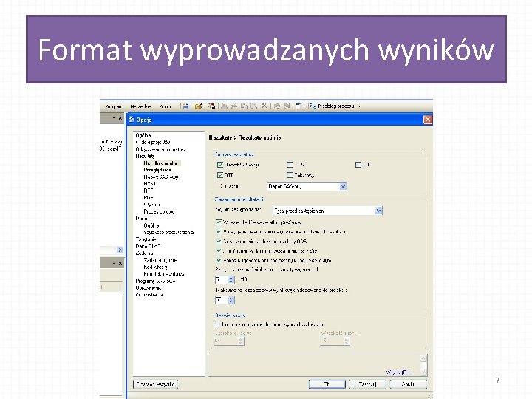
Task: Open the Program menu
Action: coord(113,106)
